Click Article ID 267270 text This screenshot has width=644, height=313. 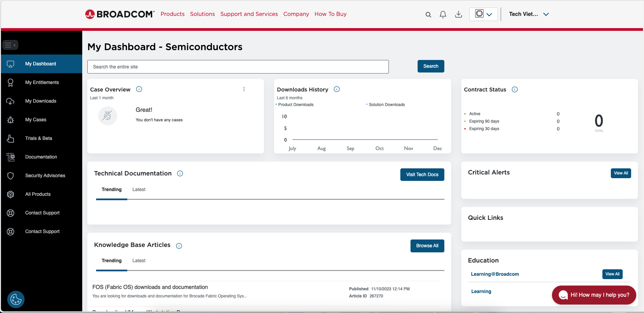[x=366, y=296]
